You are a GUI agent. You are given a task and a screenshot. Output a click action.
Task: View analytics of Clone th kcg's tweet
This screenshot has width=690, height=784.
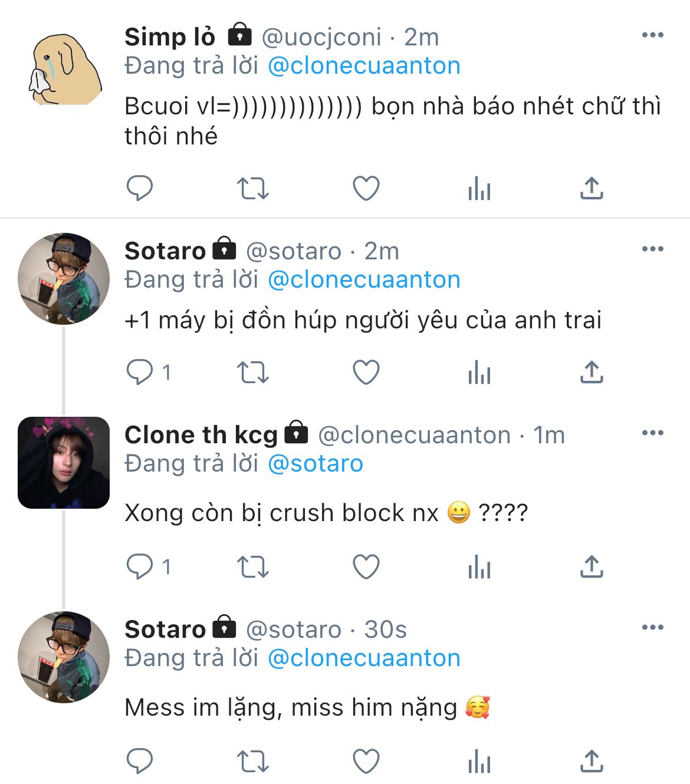479,567
